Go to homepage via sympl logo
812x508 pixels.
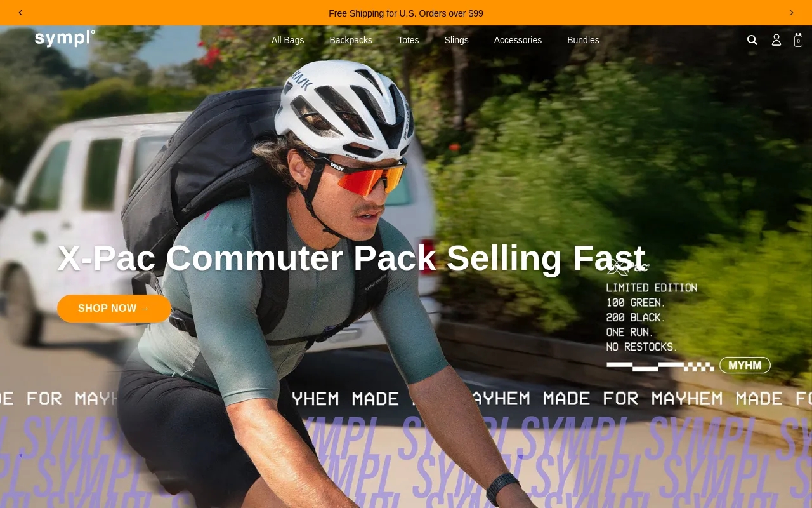click(65, 38)
